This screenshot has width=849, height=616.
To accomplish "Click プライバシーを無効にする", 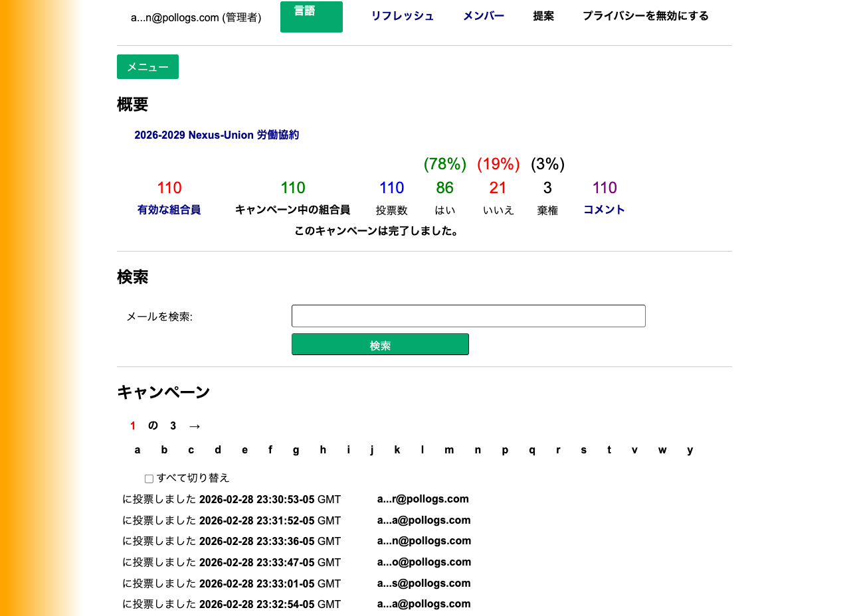I will (x=645, y=15).
